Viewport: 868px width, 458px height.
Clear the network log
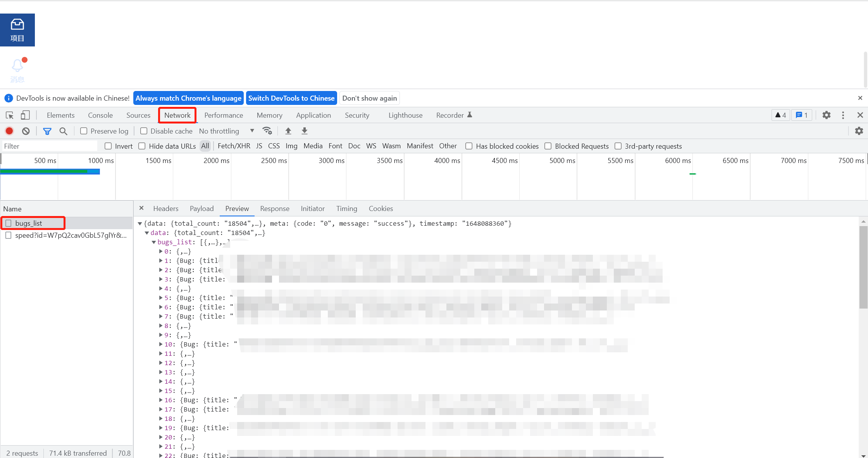26,131
